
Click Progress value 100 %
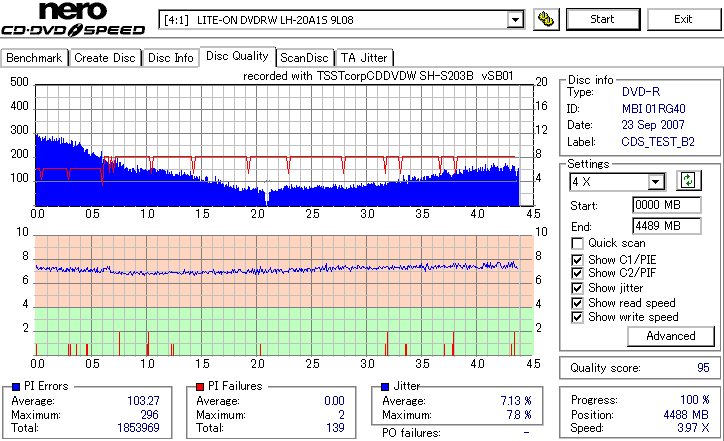click(x=694, y=400)
